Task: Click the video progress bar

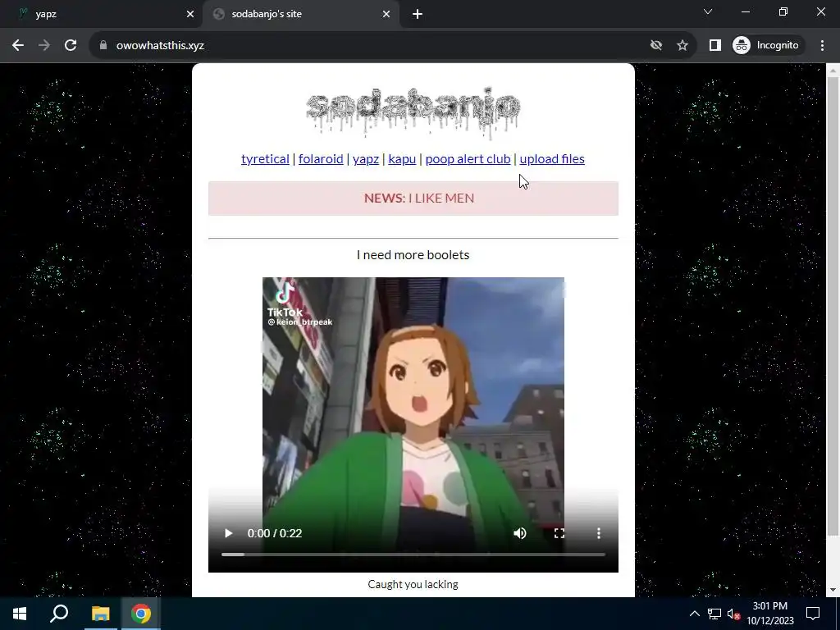Action: (x=413, y=555)
